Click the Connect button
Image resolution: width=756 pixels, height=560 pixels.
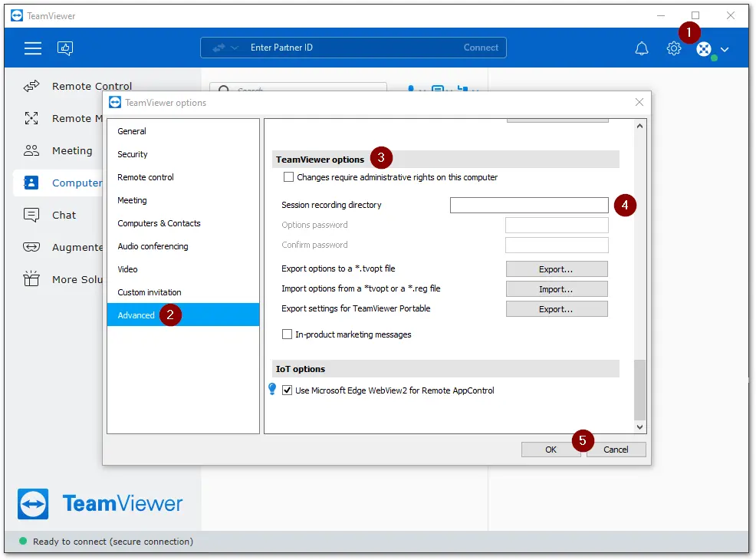coord(481,48)
